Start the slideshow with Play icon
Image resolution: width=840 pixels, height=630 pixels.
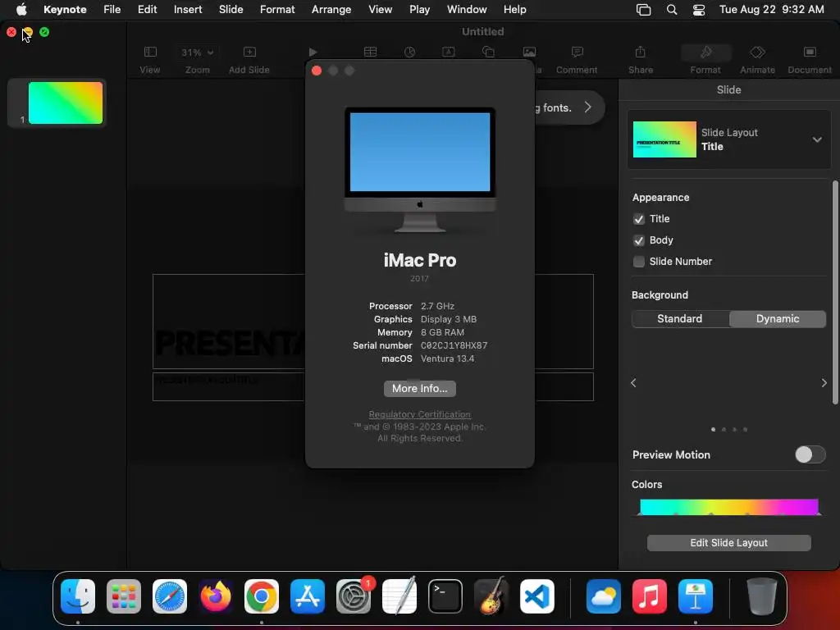(x=313, y=52)
